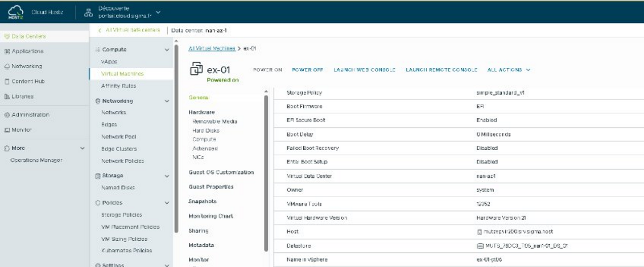Collapse the Networking section chevron

pos(167,101)
